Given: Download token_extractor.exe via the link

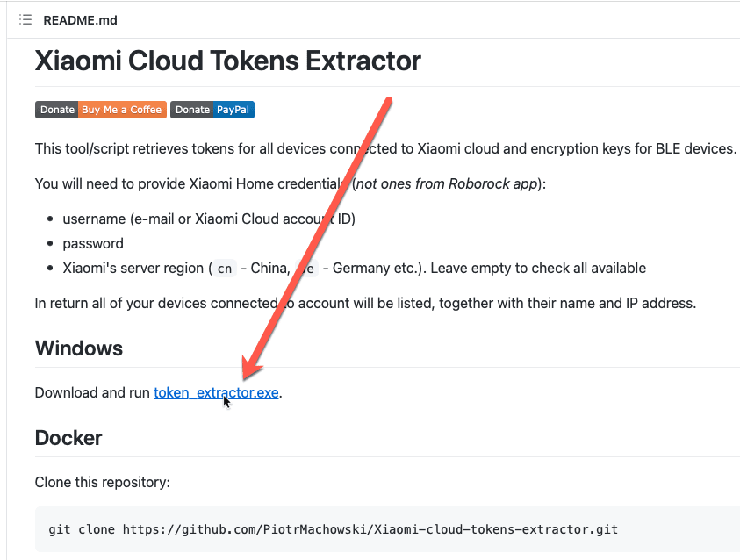Looking at the screenshot, I should [216, 393].
